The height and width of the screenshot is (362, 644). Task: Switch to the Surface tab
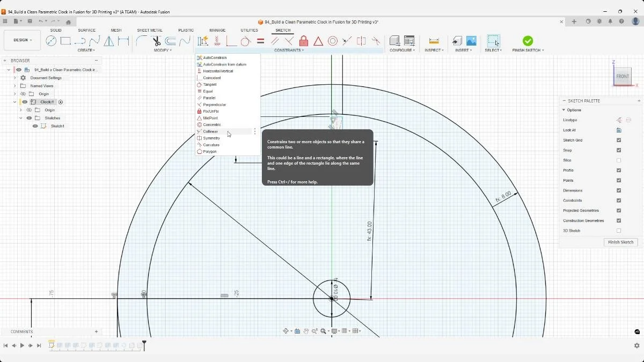tap(86, 30)
